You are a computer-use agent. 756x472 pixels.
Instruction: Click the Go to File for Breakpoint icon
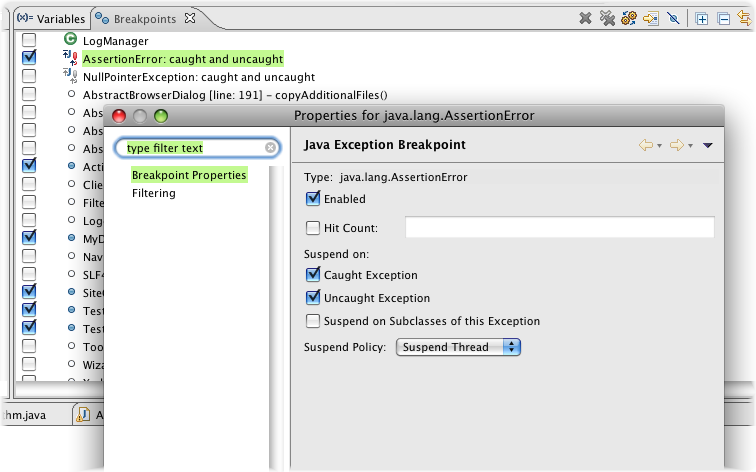(x=651, y=19)
